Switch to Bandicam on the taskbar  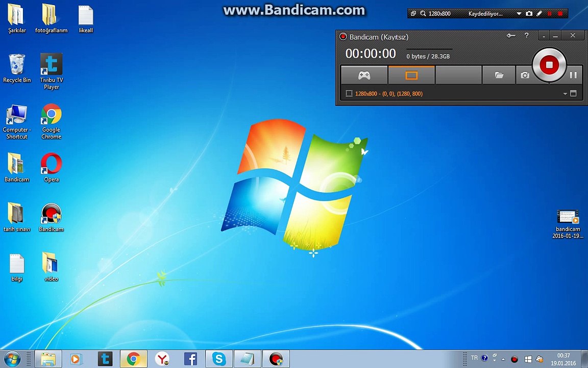pos(276,359)
